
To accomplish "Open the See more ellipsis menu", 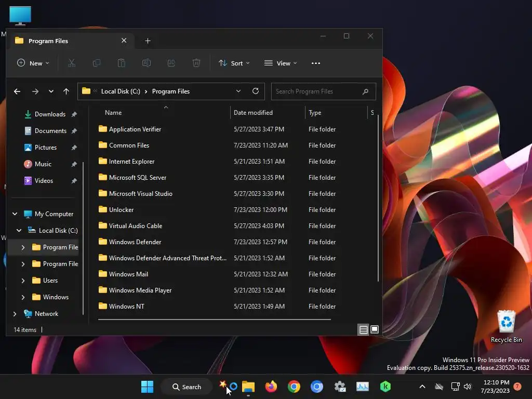I will pos(316,63).
